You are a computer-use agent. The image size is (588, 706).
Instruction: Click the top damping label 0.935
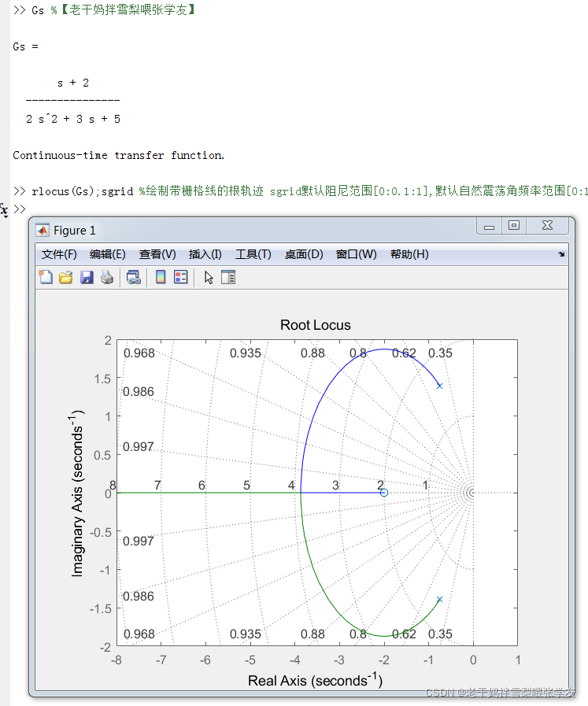coord(246,353)
